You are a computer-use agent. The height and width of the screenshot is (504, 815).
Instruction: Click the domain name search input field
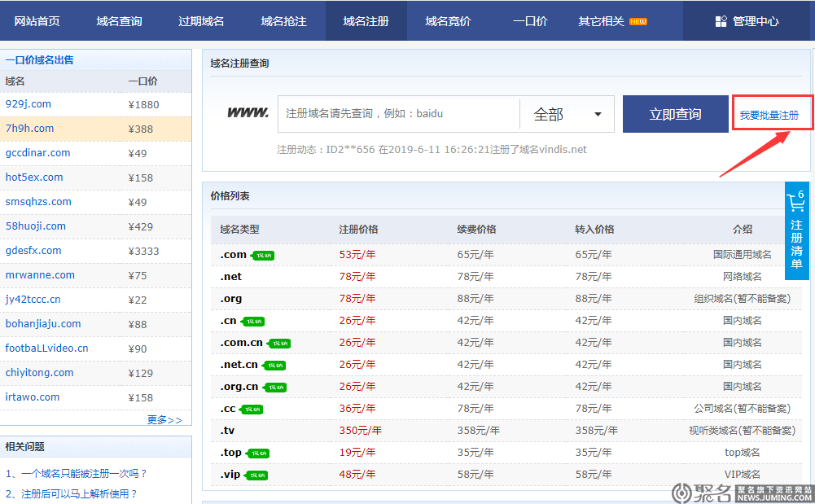click(399, 114)
